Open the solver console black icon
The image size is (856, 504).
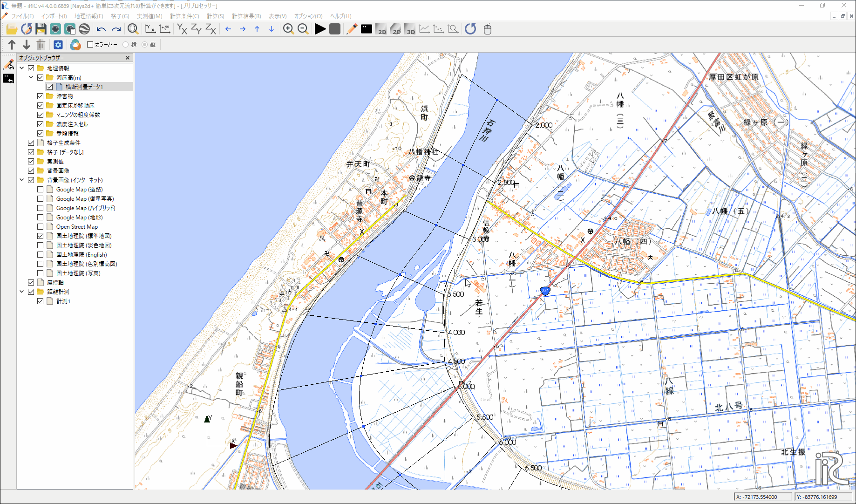click(x=367, y=29)
